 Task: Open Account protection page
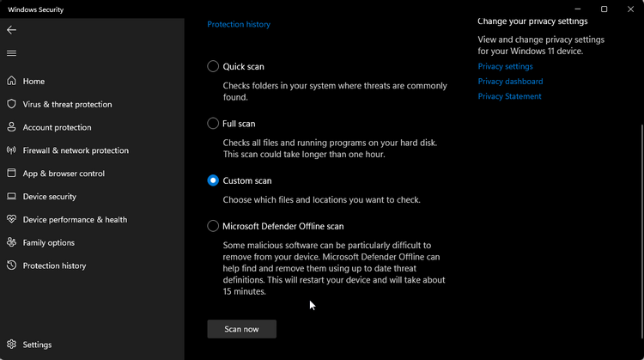point(57,127)
